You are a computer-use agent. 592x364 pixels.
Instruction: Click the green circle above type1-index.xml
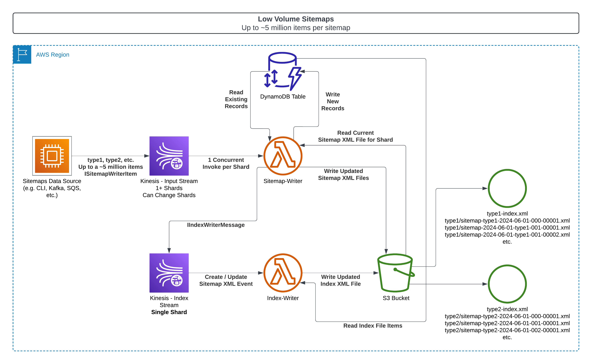click(x=507, y=189)
